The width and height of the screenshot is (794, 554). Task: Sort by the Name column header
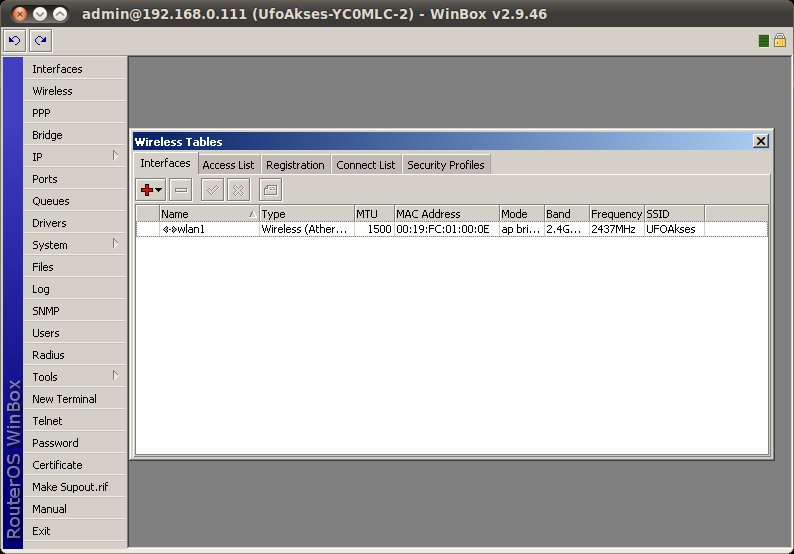tap(209, 214)
